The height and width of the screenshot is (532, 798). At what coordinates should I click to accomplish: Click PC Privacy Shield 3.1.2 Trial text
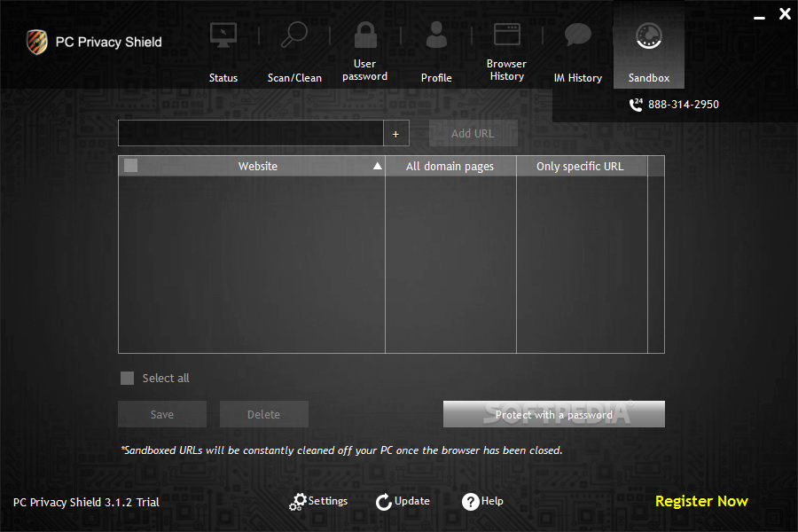click(x=86, y=502)
